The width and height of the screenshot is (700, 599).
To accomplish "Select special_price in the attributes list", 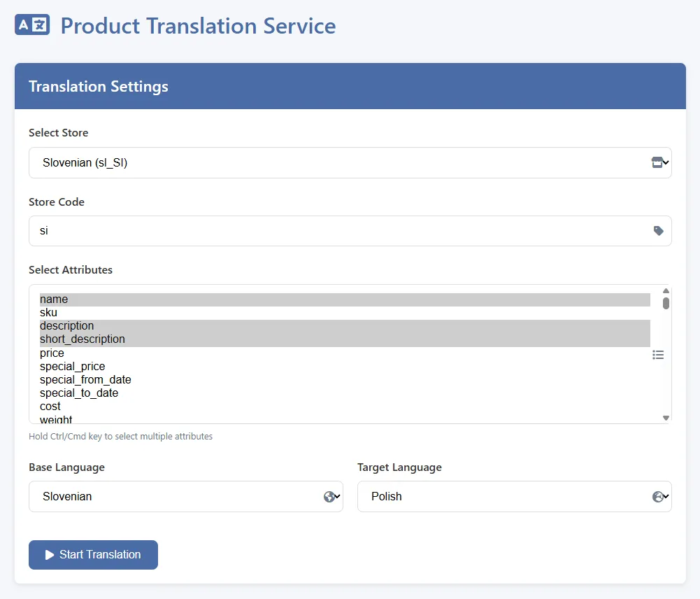I will [x=72, y=367].
